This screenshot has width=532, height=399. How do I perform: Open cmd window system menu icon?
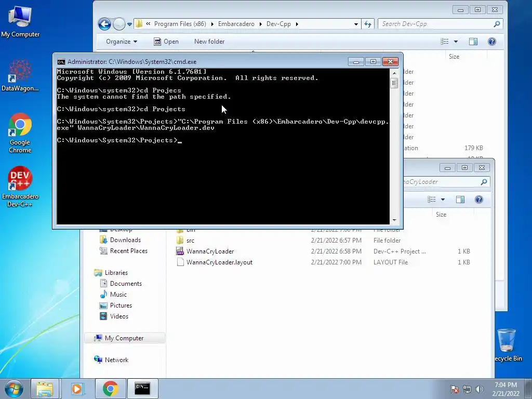click(61, 62)
